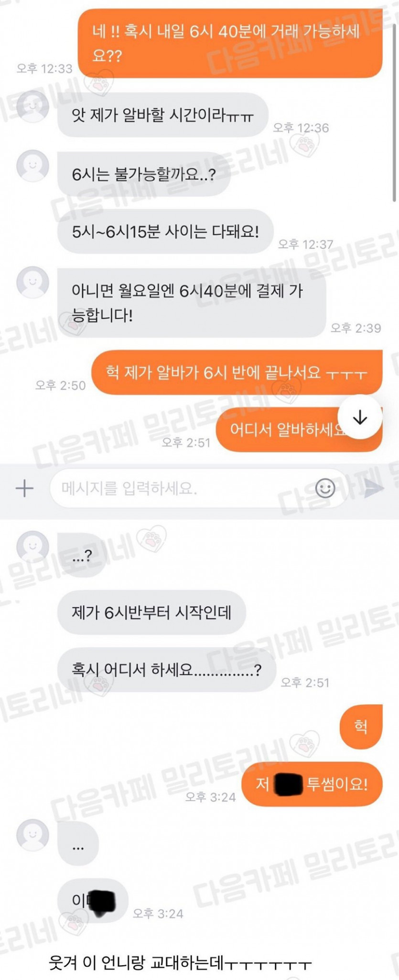This screenshot has width=399, height=980.
Task: Open avatar next to the '...?' message
Action: 32,547
